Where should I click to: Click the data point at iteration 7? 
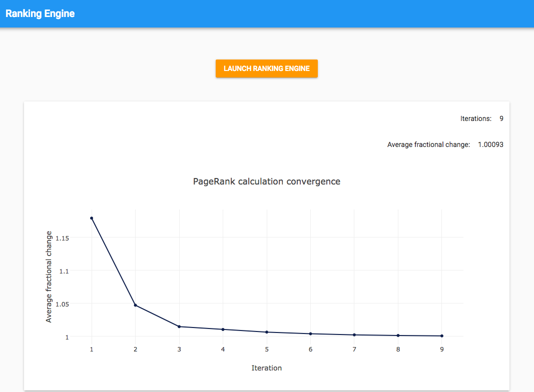(354, 335)
